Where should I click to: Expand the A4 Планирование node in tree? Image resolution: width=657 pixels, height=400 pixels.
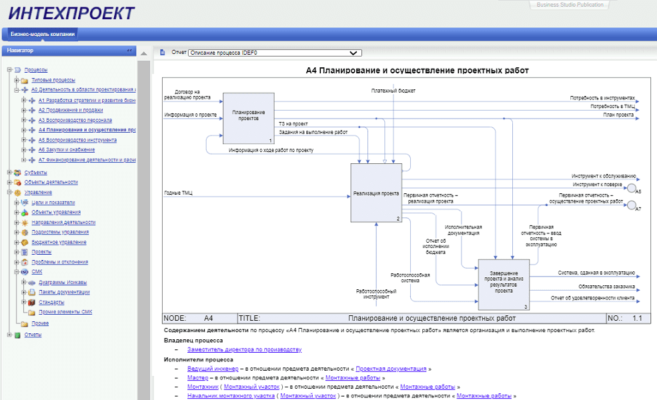click(24, 130)
